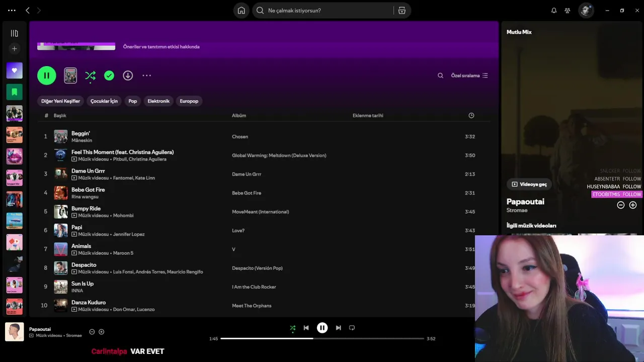Open the Home page icon

(242, 11)
